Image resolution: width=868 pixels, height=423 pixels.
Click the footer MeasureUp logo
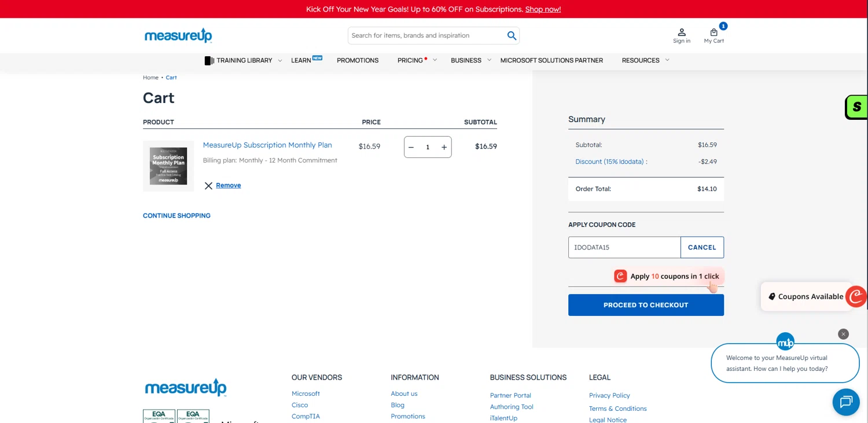tap(186, 387)
